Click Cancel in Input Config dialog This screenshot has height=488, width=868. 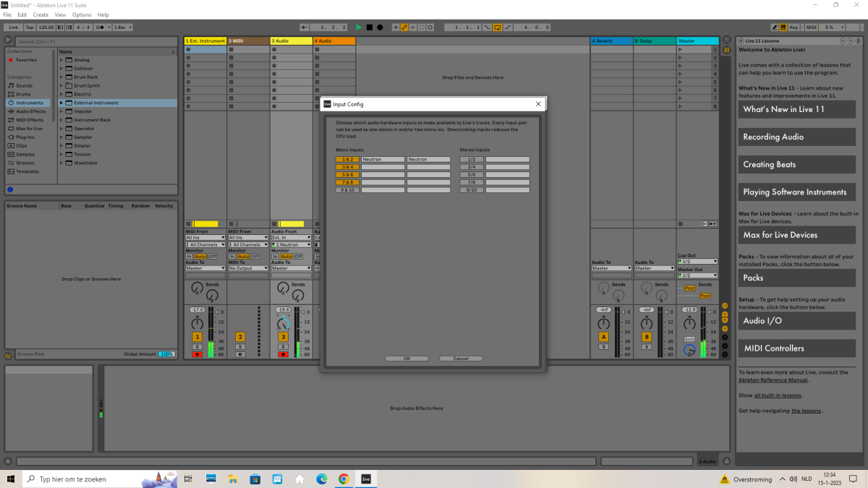(x=461, y=359)
